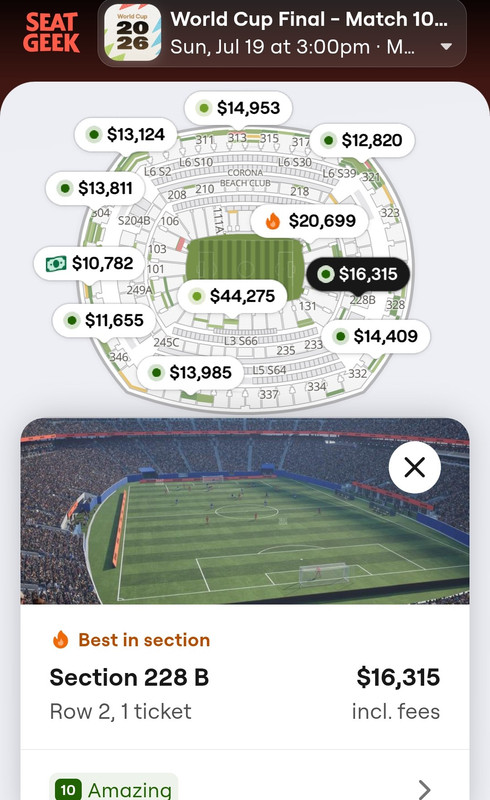490x800 pixels.
Task: Select the highlighted $16,315 marker
Action: [x=358, y=274]
